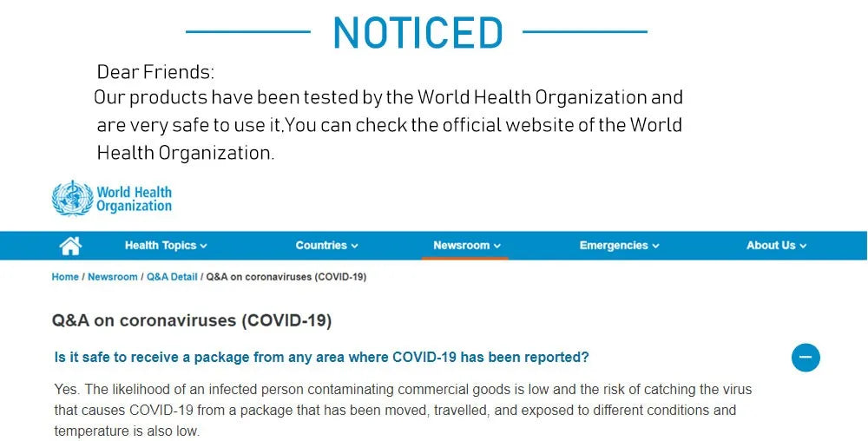Click the answer paragraph about commercial goods
868x441 pixels.
403,410
